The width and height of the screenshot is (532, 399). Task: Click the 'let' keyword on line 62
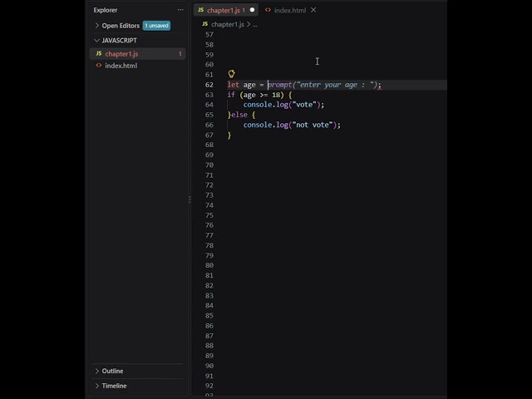[x=233, y=85]
